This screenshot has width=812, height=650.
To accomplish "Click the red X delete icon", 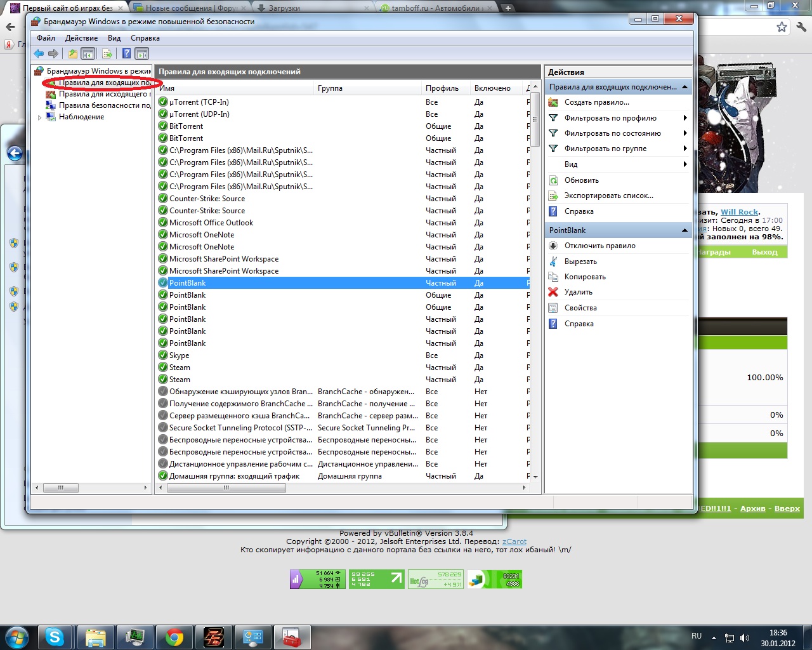I will tap(553, 292).
